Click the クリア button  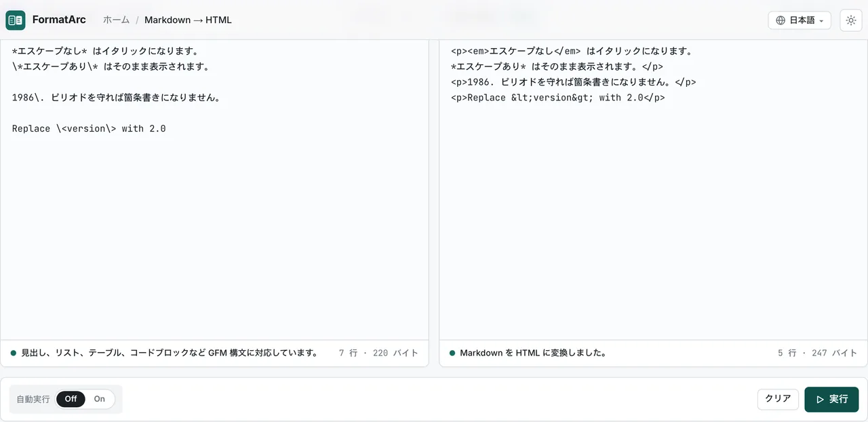coord(778,399)
